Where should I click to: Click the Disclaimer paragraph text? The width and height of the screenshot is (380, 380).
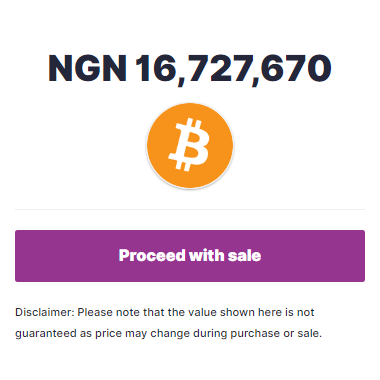168,323
